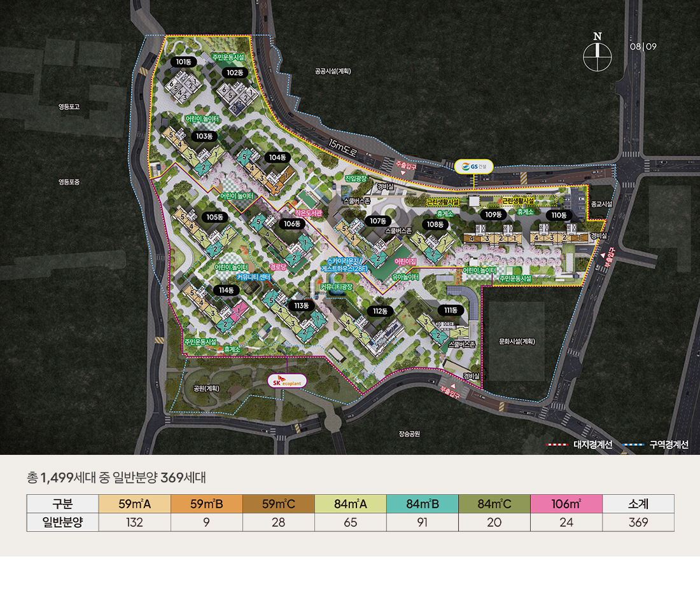Click the 주출입구 entrance marker
This screenshot has height=598, width=700.
(405, 167)
